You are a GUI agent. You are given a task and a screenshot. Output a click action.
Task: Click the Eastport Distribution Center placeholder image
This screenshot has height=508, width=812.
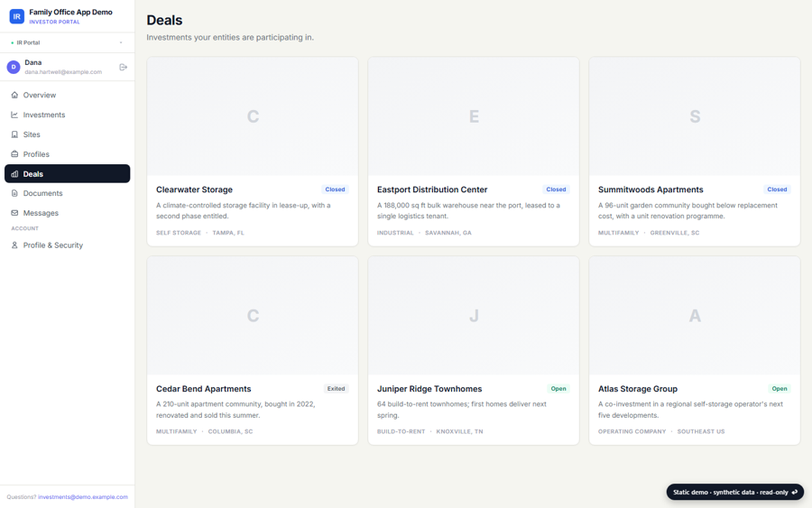pos(474,116)
